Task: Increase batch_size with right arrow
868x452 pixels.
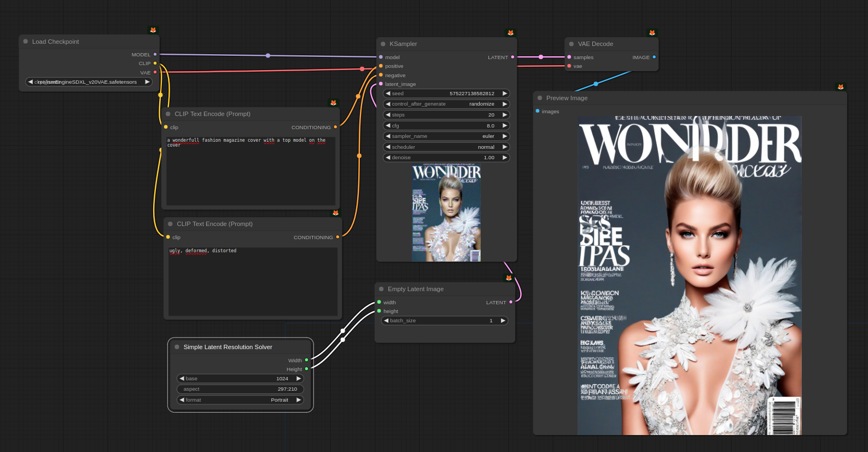Action: [x=503, y=321]
